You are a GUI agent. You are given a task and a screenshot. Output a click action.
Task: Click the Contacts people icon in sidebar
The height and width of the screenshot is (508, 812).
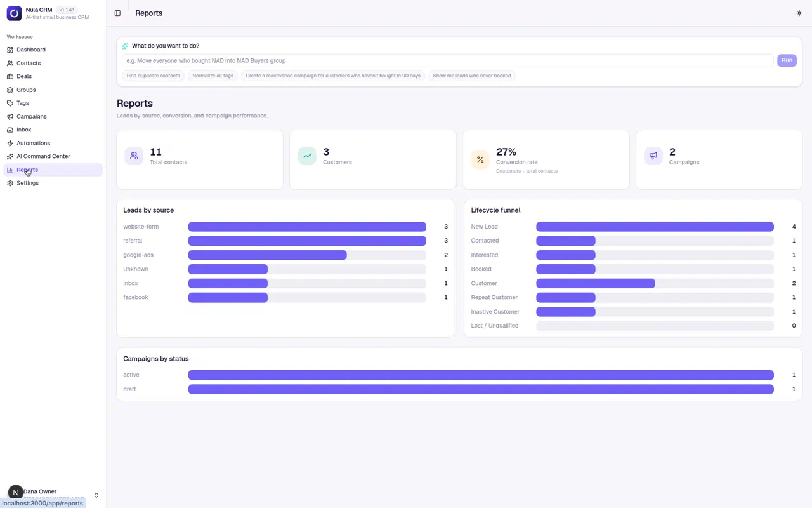pos(10,63)
